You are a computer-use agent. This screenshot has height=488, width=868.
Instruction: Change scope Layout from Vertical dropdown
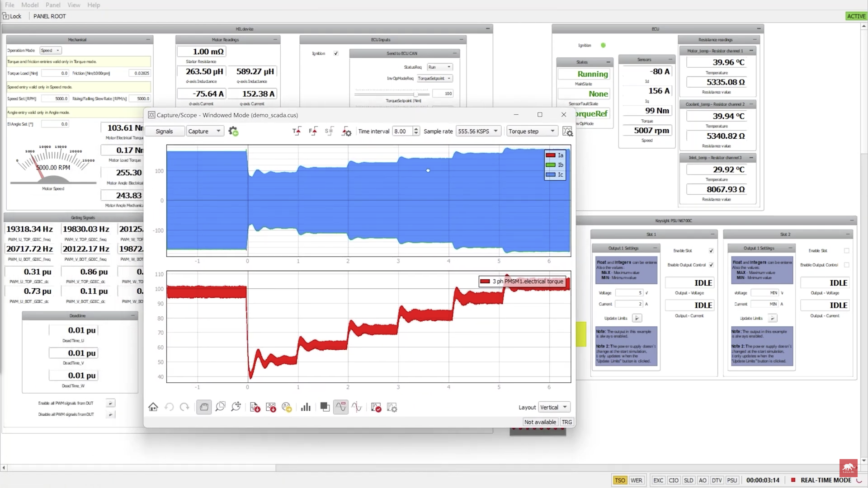[554, 407]
